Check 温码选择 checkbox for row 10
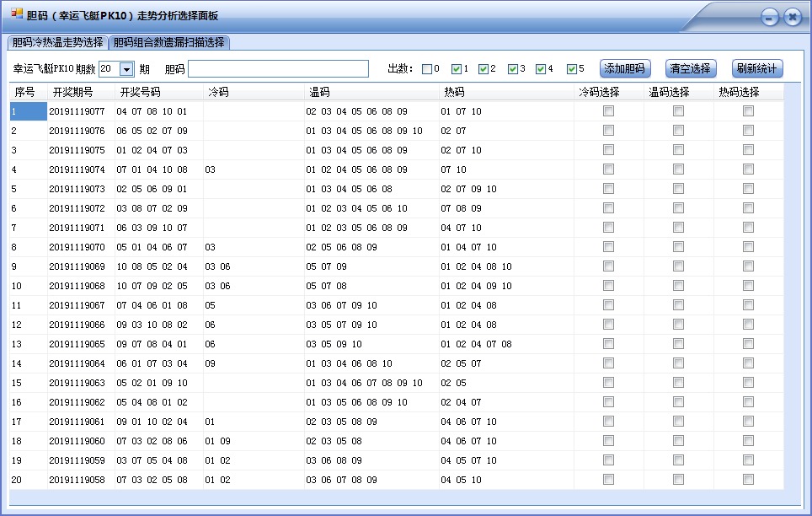The height and width of the screenshot is (516, 812). tap(678, 286)
